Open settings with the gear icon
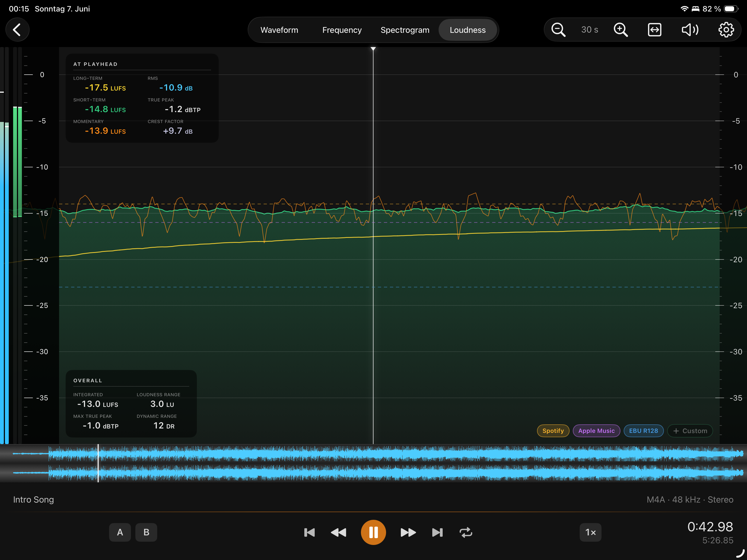 tap(726, 30)
